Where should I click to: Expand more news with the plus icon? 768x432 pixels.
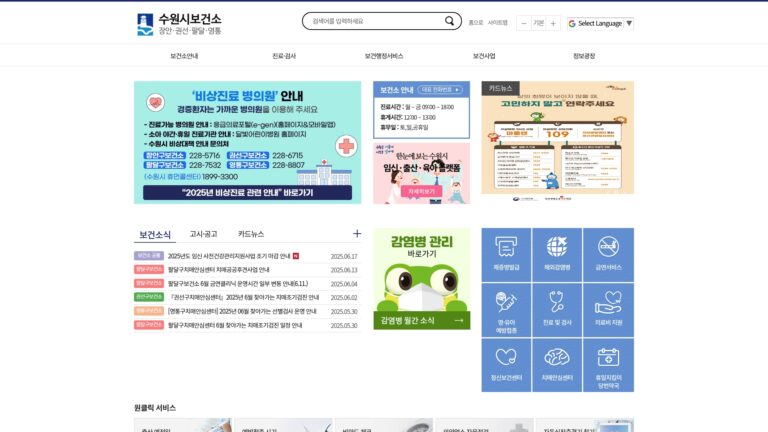tap(357, 234)
